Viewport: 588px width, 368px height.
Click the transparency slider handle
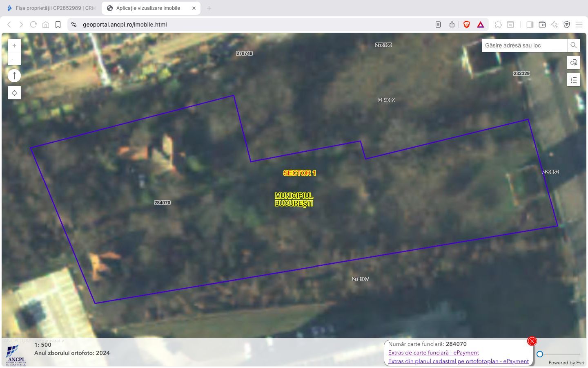(540, 354)
